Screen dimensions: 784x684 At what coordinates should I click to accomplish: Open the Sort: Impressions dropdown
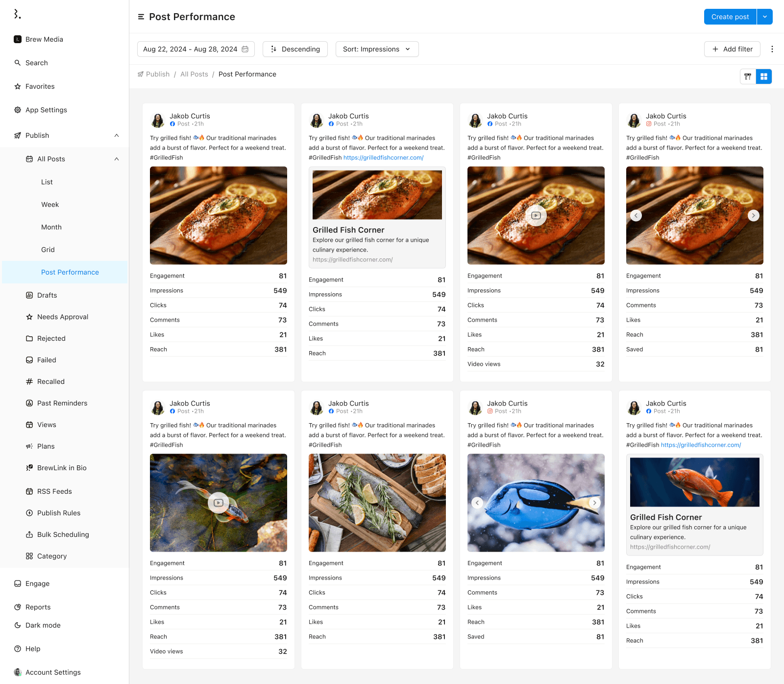[x=377, y=49]
